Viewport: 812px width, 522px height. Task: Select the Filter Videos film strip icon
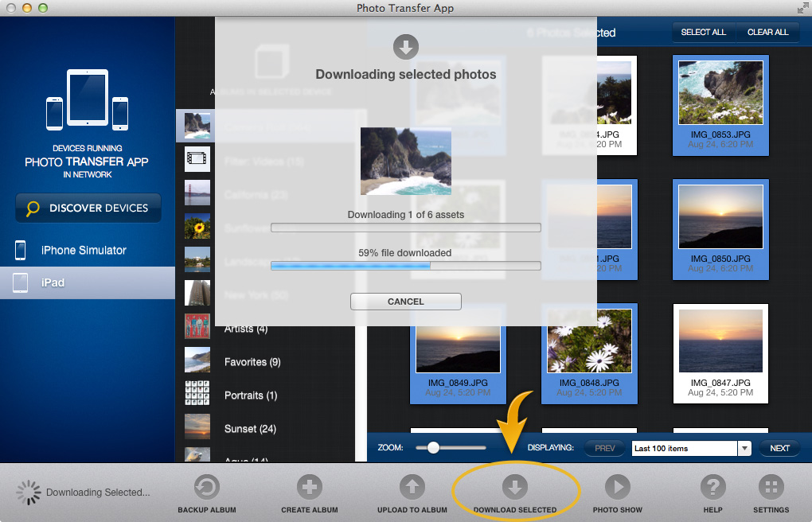click(197, 158)
